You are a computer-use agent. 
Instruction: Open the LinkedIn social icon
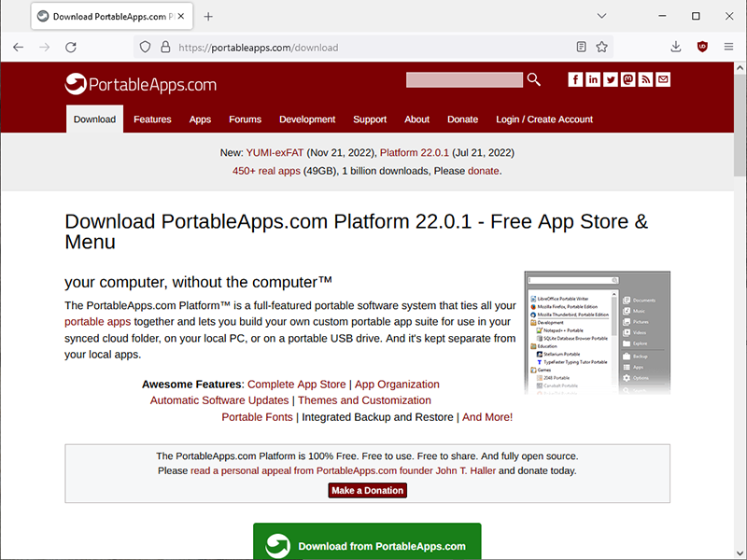pyautogui.click(x=593, y=80)
